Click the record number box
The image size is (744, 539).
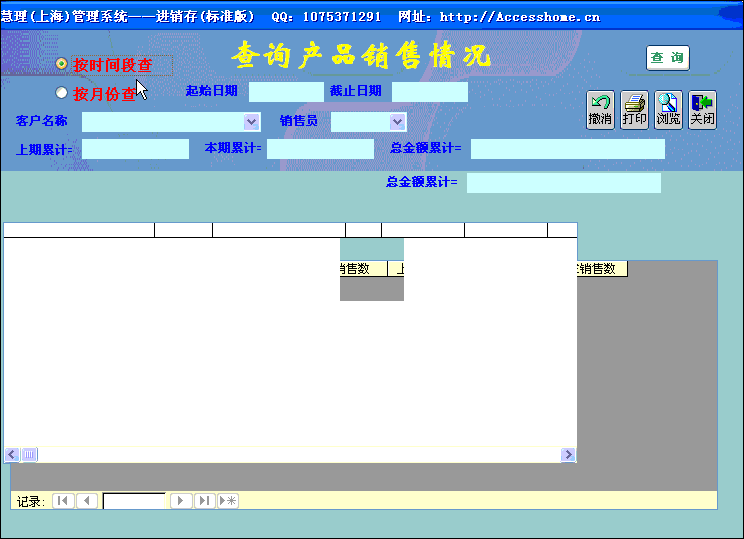coord(134,501)
